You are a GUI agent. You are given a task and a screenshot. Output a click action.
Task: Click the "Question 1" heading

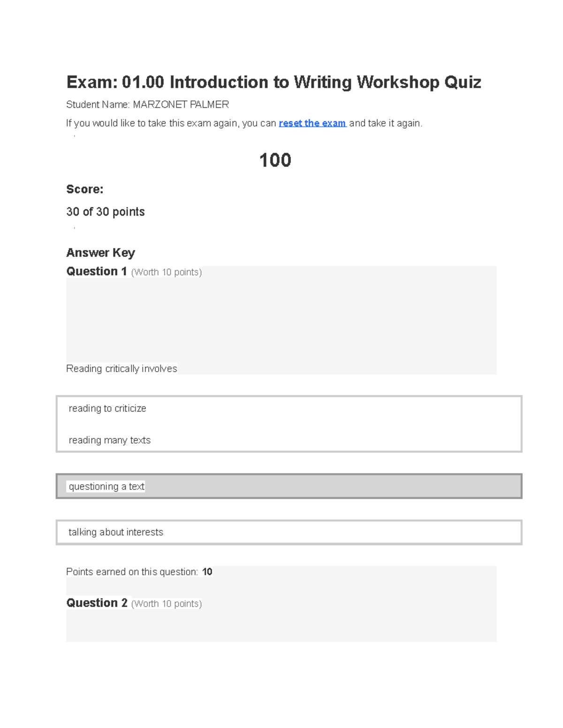click(97, 271)
